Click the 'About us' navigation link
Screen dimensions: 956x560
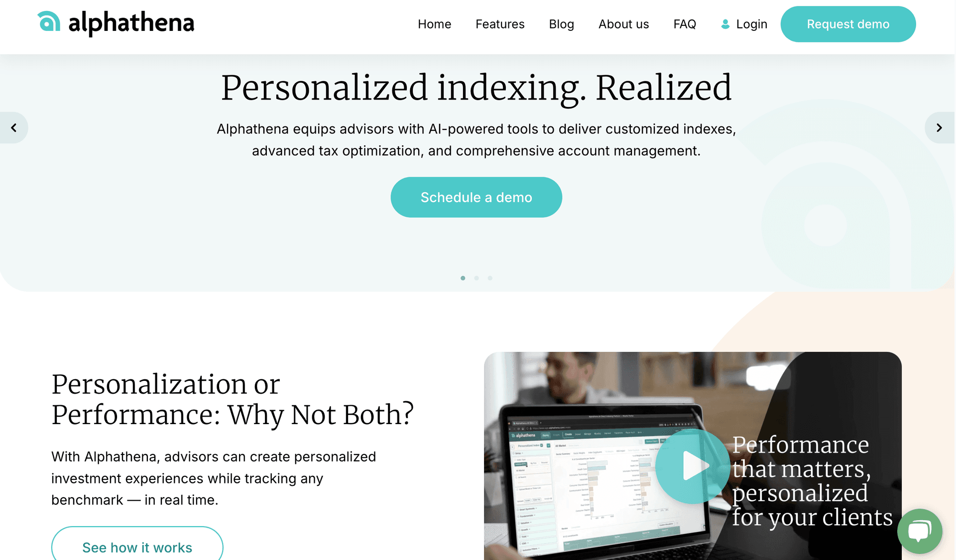[623, 24]
